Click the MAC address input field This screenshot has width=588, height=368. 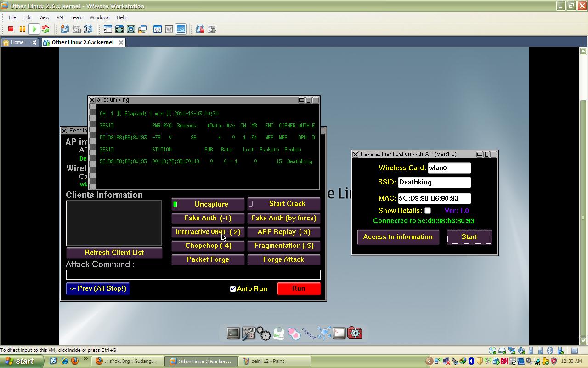click(434, 198)
